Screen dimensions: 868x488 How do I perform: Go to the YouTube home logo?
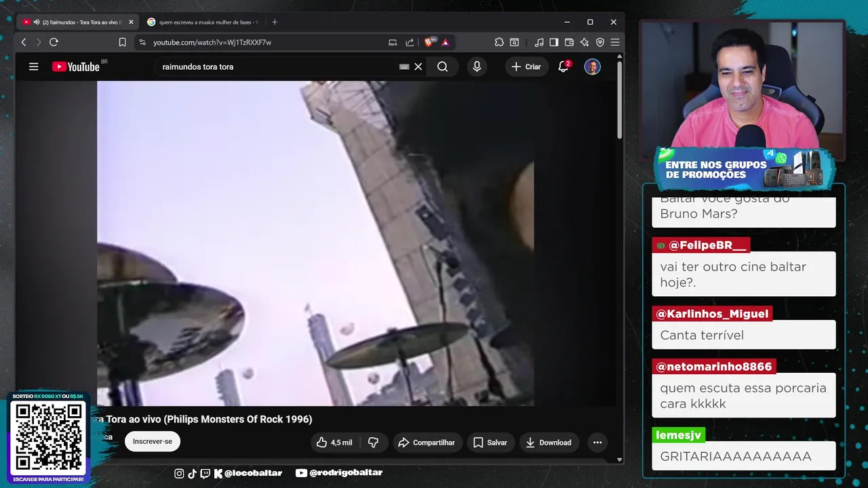pyautogui.click(x=76, y=66)
